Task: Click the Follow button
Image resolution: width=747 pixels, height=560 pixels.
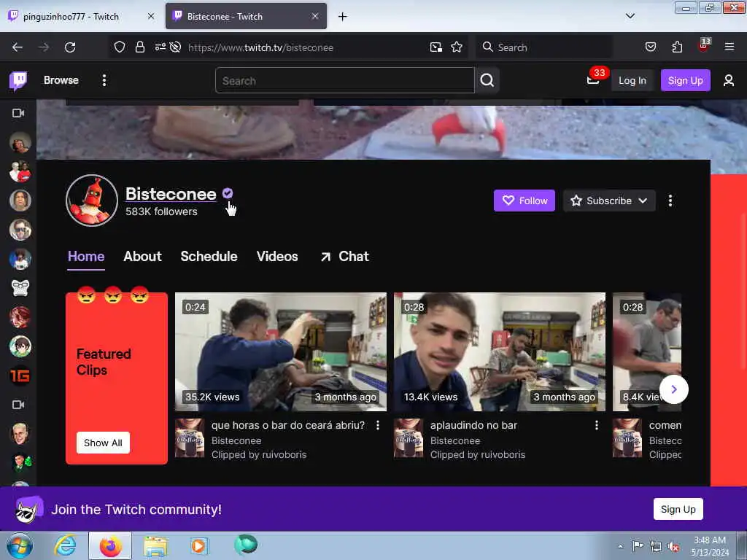Action: 524,201
